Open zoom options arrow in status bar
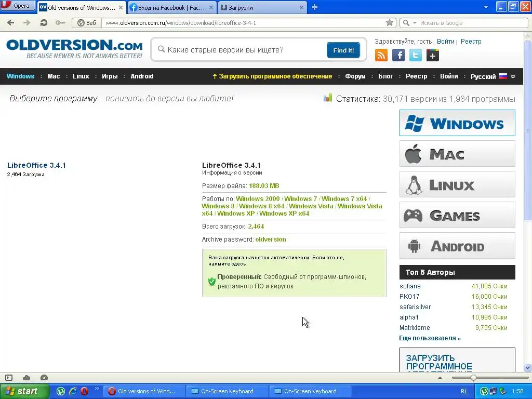Viewport: 532px width, 399px height. [x=440, y=378]
